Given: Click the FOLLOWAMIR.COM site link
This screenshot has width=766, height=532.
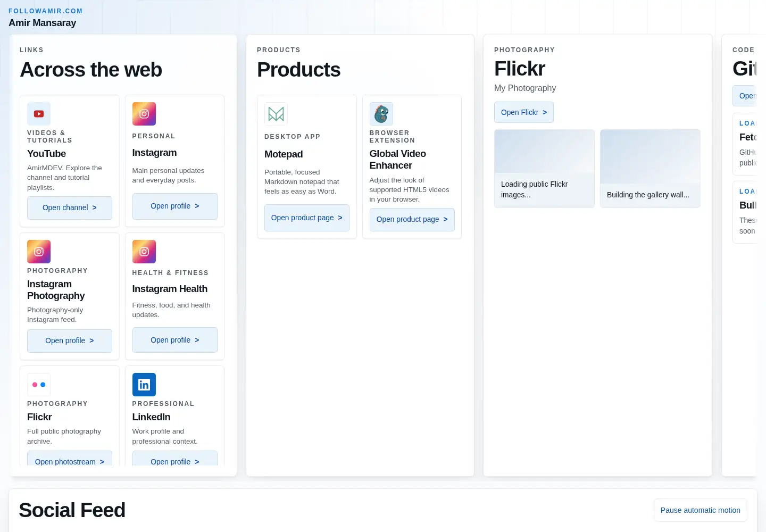Looking at the screenshot, I should 46,11.
